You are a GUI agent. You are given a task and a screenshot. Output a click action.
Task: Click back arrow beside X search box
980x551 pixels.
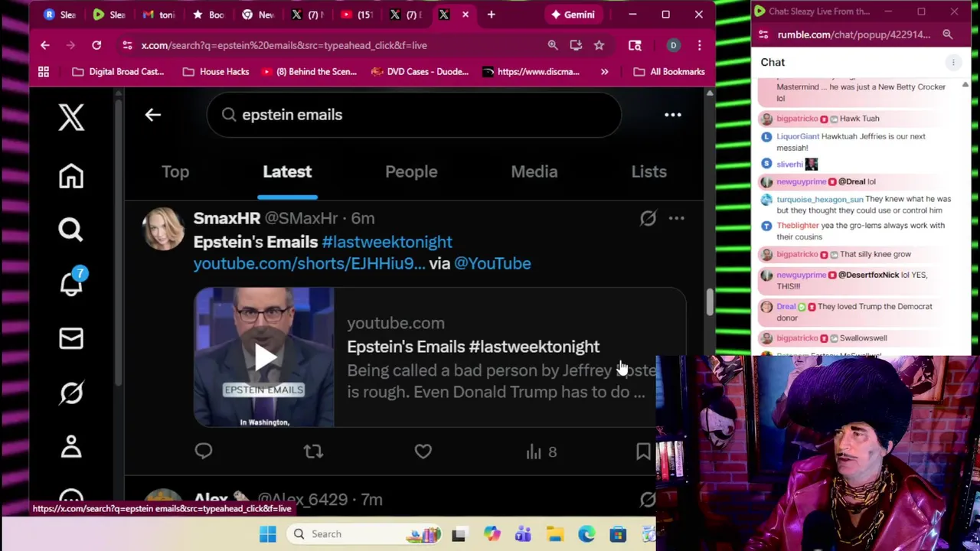coord(153,115)
